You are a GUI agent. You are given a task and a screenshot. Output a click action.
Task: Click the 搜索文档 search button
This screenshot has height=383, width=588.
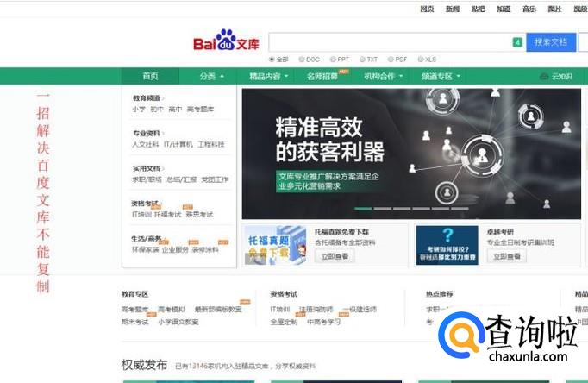pyautogui.click(x=551, y=42)
